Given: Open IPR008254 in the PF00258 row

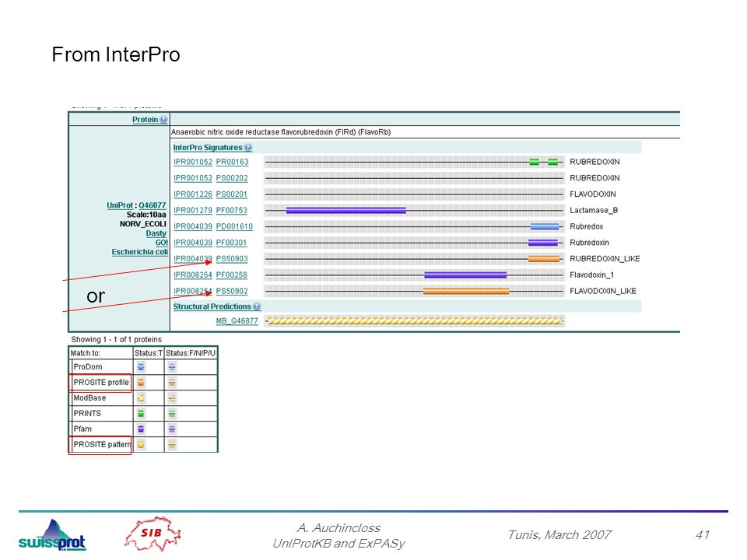Looking at the screenshot, I should (x=193, y=275).
